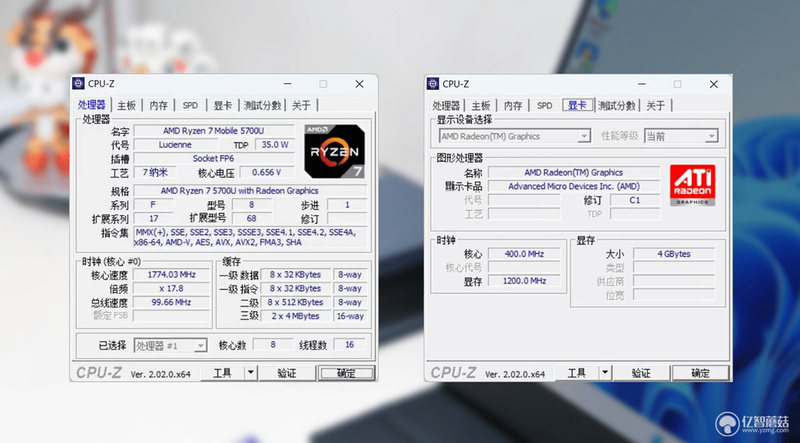The image size is (800, 443).
Task: Click the ATI Radeon logo in right window
Action: [x=692, y=185]
